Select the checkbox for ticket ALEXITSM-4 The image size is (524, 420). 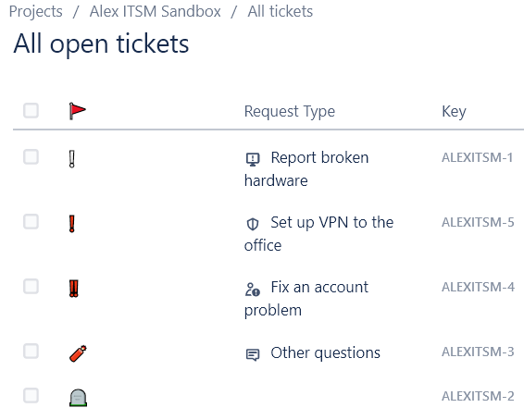tap(31, 286)
